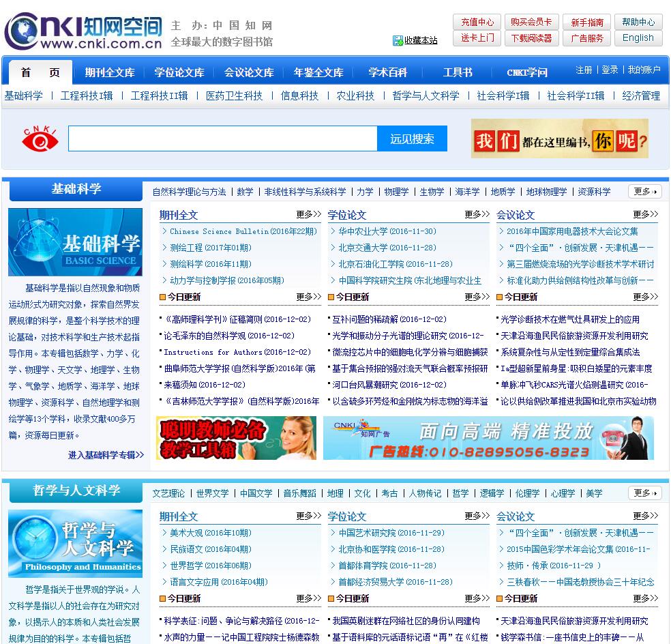Open the 年鉴全文库 tab
The width and height of the screenshot is (671, 644).
318,72
